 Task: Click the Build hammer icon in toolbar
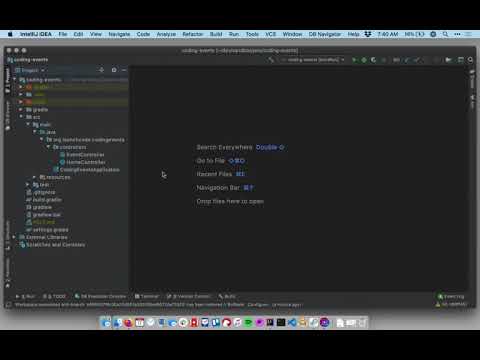coord(271,60)
